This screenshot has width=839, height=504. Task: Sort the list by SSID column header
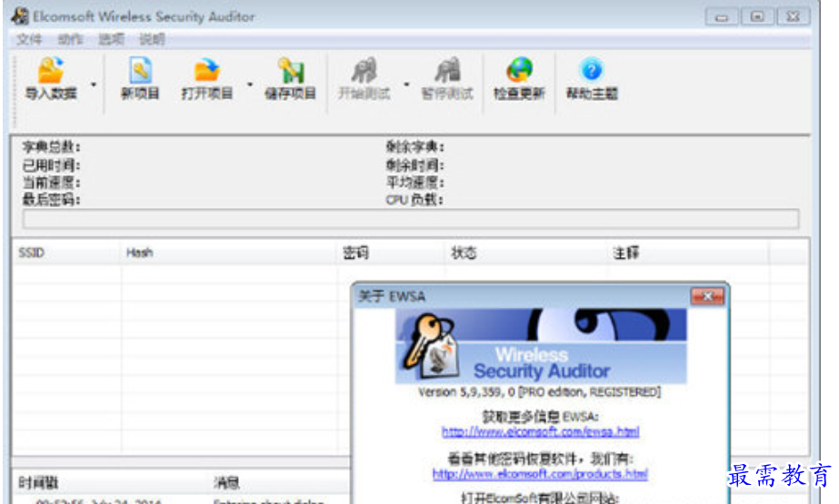click(x=67, y=252)
